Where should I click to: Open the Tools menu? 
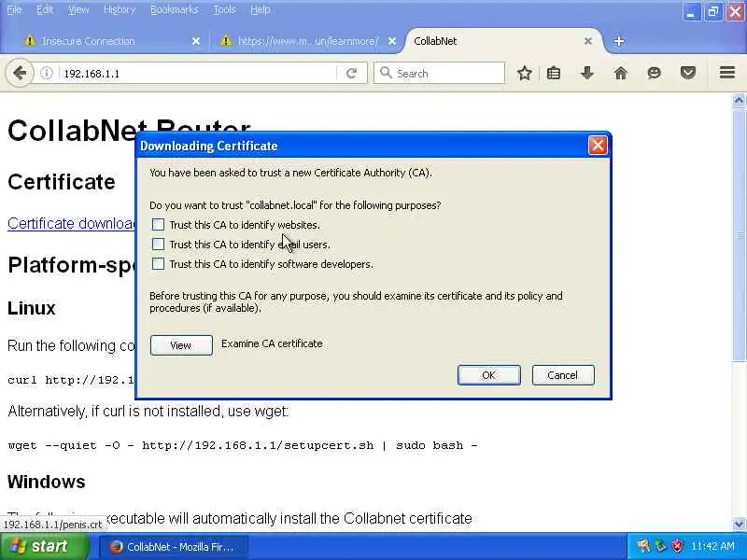224,9
